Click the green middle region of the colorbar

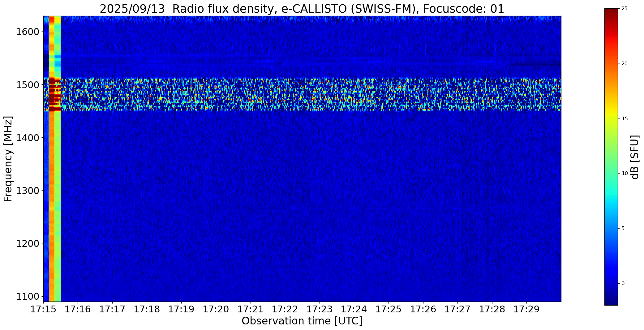tap(611, 155)
